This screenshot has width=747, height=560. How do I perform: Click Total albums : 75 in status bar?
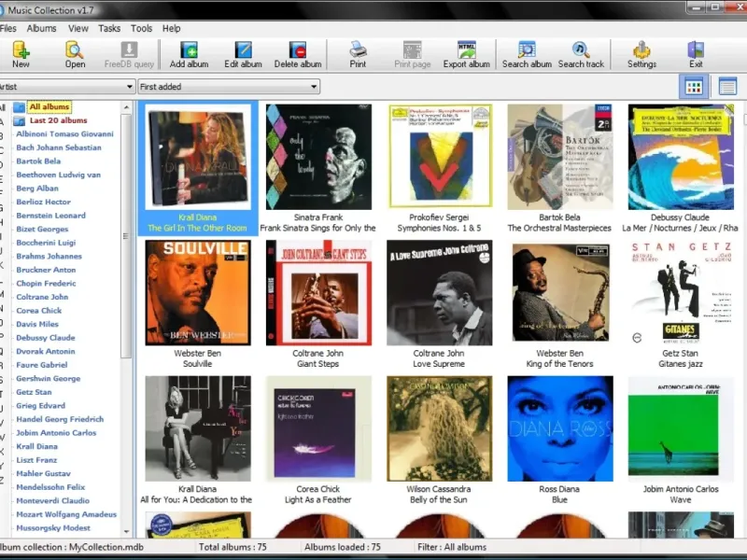(x=233, y=547)
